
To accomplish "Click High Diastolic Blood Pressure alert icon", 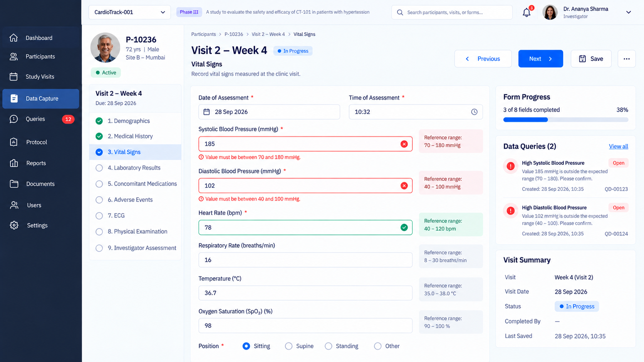I will [511, 211].
